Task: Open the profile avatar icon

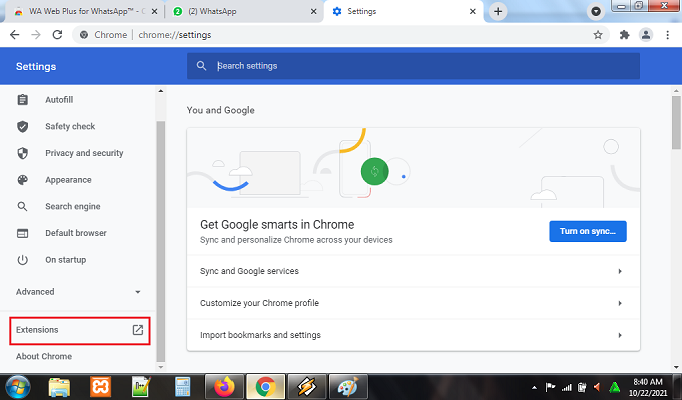Action: coord(646,35)
